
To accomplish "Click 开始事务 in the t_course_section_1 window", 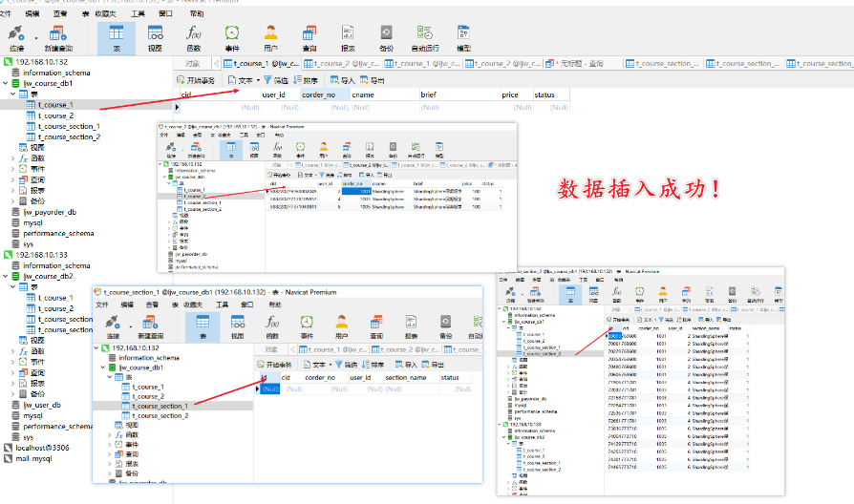I will (274, 364).
